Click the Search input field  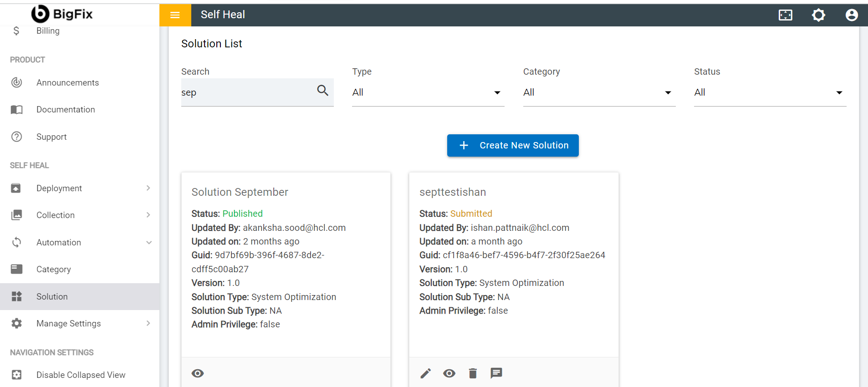coord(246,92)
